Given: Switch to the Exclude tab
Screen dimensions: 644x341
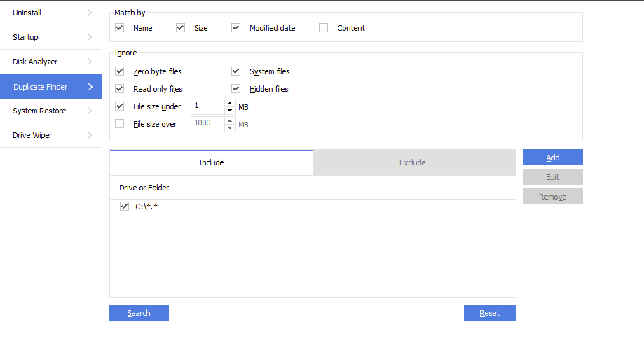Looking at the screenshot, I should 413,162.
